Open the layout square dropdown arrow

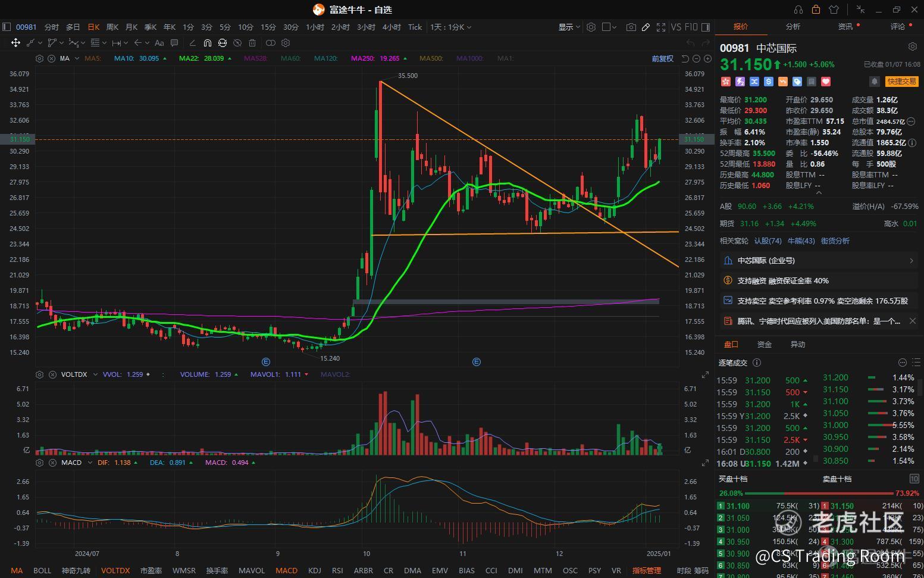[615, 27]
